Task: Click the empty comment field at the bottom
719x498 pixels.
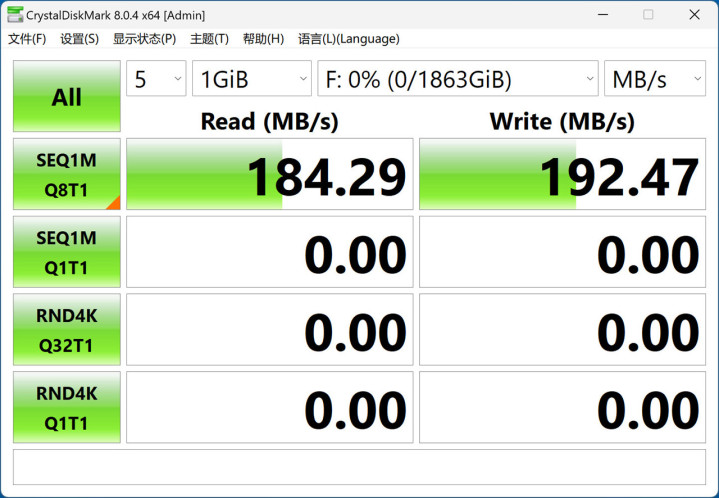Action: (x=360, y=467)
